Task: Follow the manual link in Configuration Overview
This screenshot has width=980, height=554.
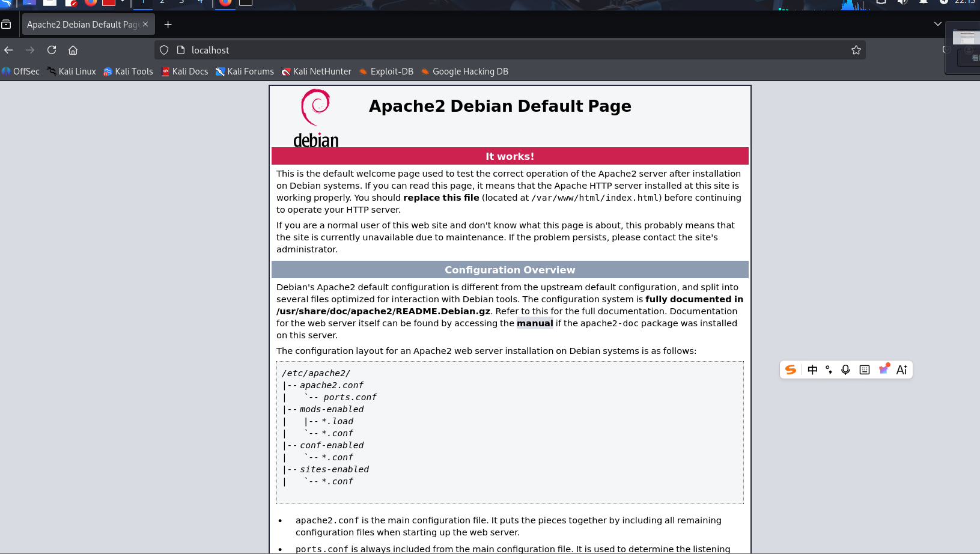Action: pos(535,323)
